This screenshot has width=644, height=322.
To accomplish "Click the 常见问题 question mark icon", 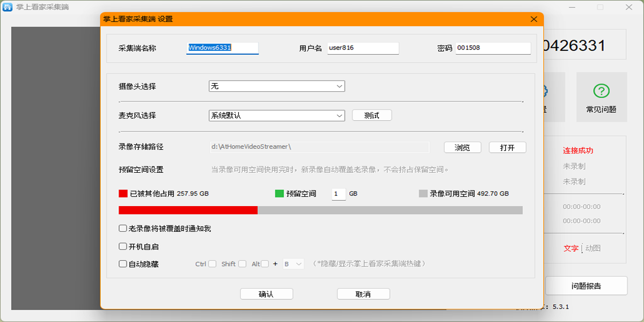I will (601, 91).
